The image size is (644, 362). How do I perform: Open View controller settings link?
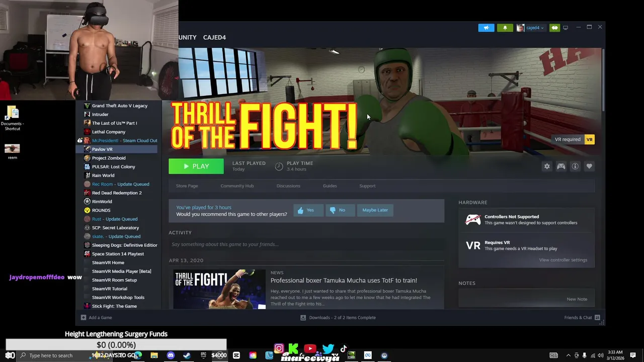coord(563,260)
